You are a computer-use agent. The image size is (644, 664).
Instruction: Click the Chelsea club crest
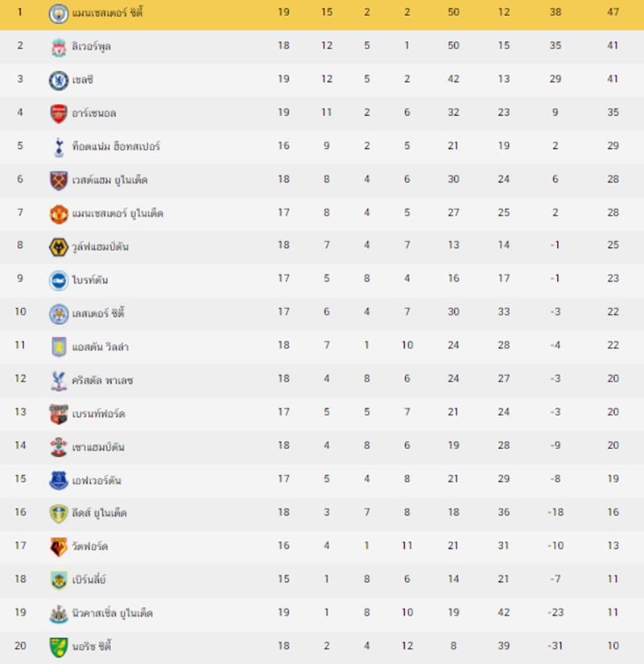[x=59, y=80]
